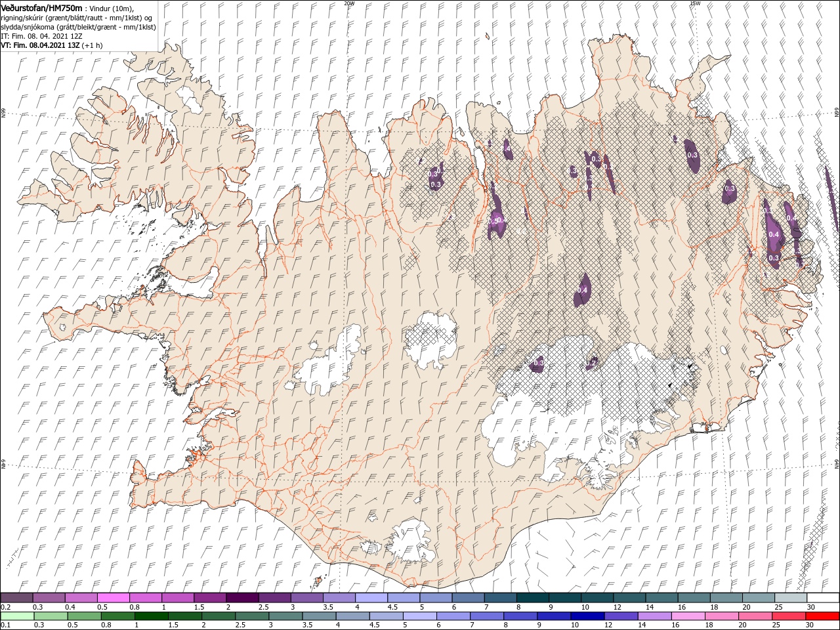Click the 0.2 precipitation value on the glacier

coord(591,362)
